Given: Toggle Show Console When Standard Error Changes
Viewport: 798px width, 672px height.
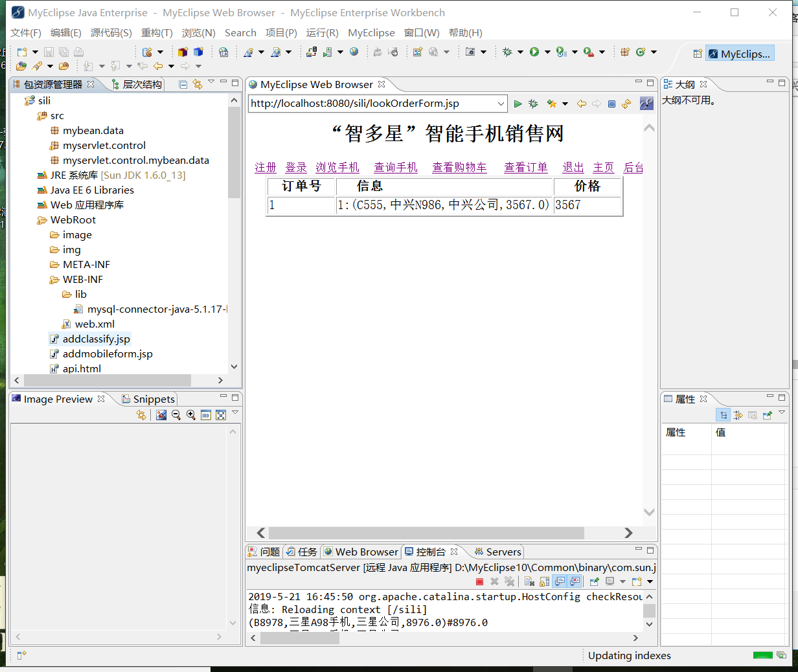Looking at the screenshot, I should pos(575,581).
